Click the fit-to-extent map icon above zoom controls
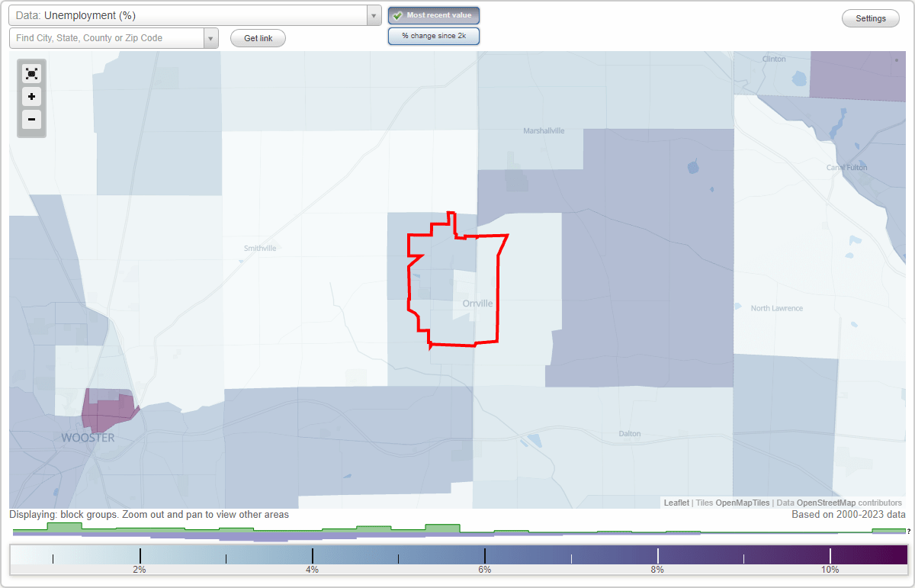Viewport: 915px width, 588px height. [x=31, y=73]
